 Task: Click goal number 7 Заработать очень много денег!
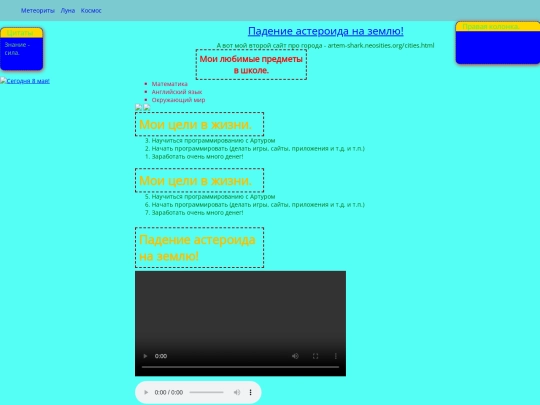click(x=197, y=212)
